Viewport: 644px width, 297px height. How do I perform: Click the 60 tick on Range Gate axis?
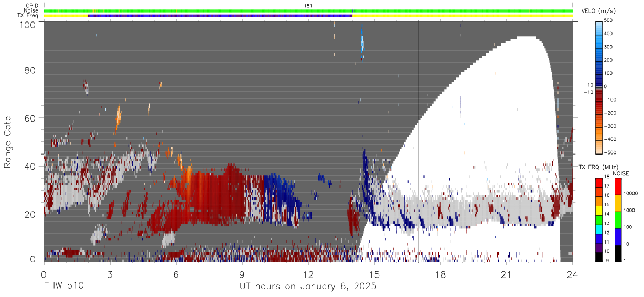coord(30,118)
